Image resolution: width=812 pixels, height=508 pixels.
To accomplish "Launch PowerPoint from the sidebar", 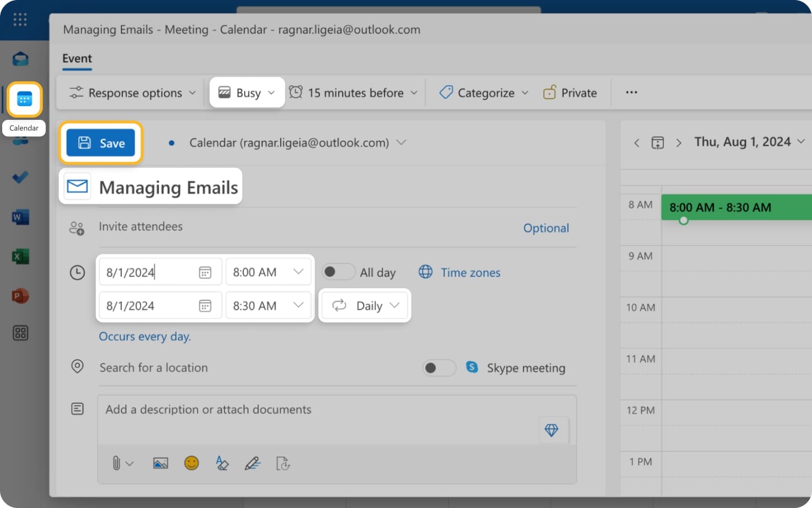I will (x=20, y=296).
